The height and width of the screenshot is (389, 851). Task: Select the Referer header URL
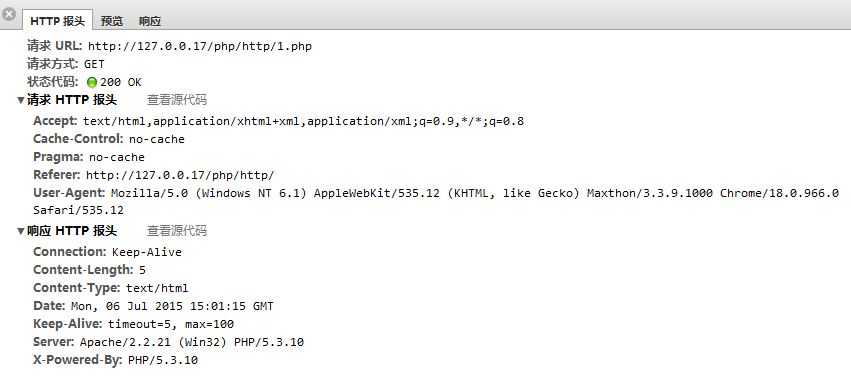click(180, 175)
